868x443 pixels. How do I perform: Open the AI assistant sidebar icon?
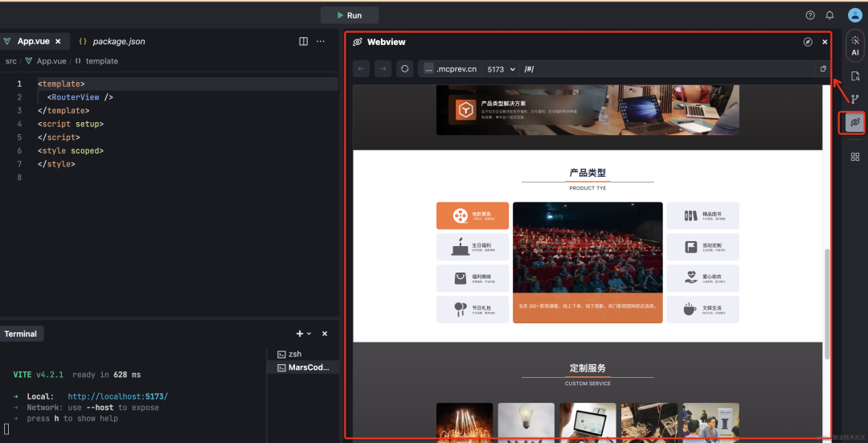(855, 45)
